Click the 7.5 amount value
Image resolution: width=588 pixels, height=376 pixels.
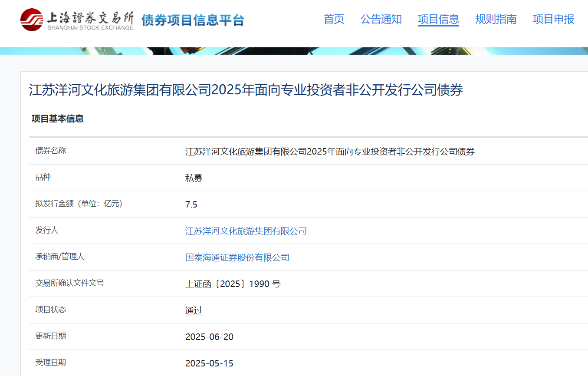(x=191, y=204)
